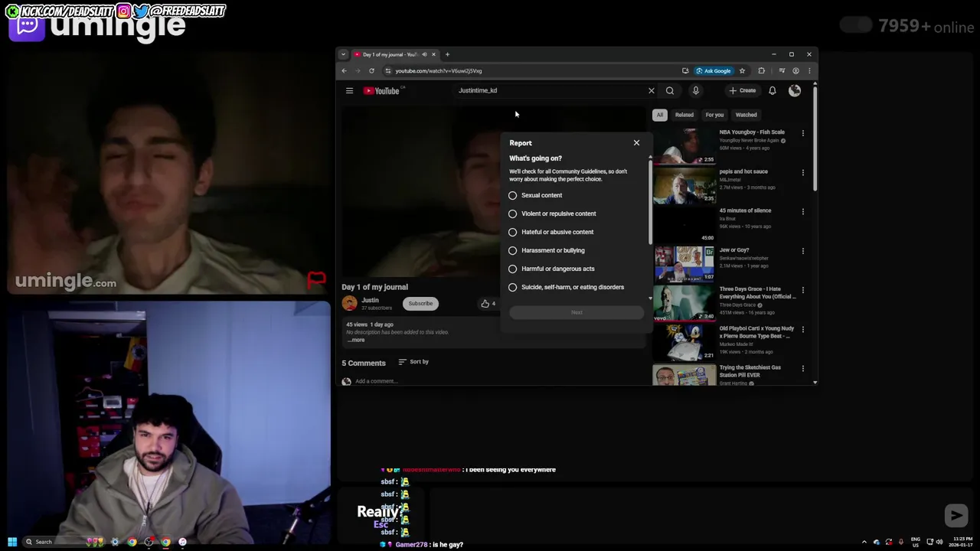The width and height of the screenshot is (980, 551).
Task: Like the video with thumbs-up icon
Action: (x=485, y=304)
